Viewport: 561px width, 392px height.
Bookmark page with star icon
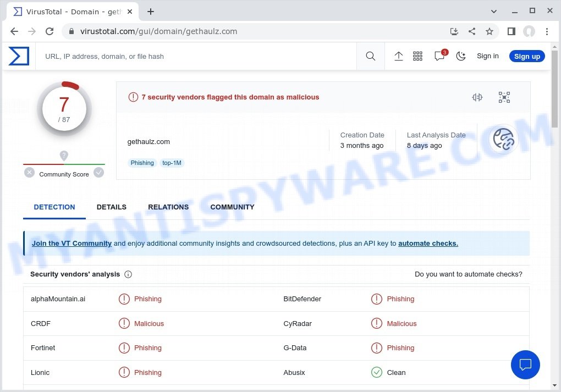tap(490, 31)
